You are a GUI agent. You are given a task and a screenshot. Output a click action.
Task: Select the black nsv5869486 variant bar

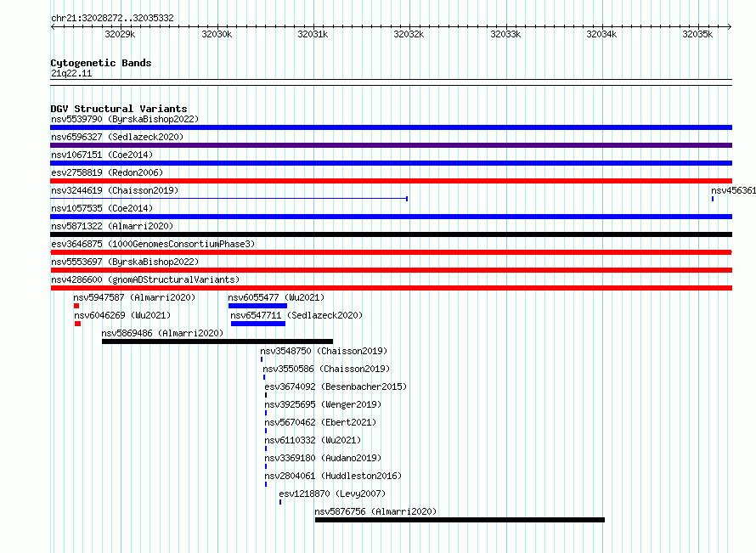pyautogui.click(x=217, y=341)
